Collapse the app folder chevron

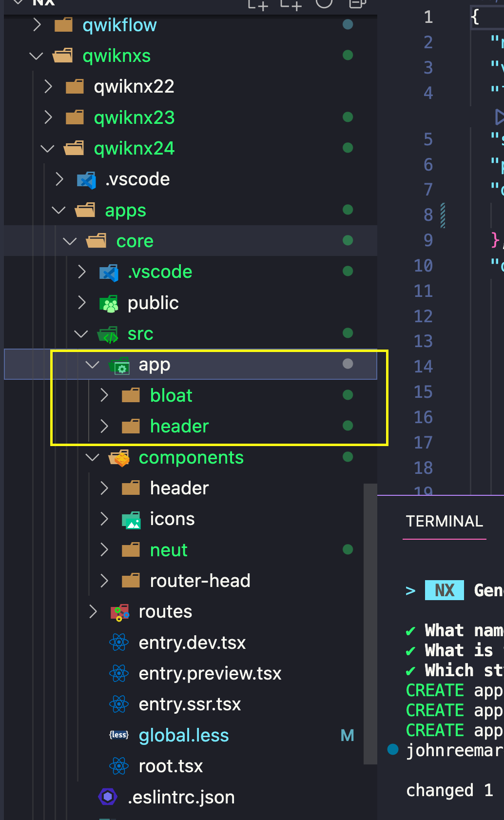coord(92,365)
